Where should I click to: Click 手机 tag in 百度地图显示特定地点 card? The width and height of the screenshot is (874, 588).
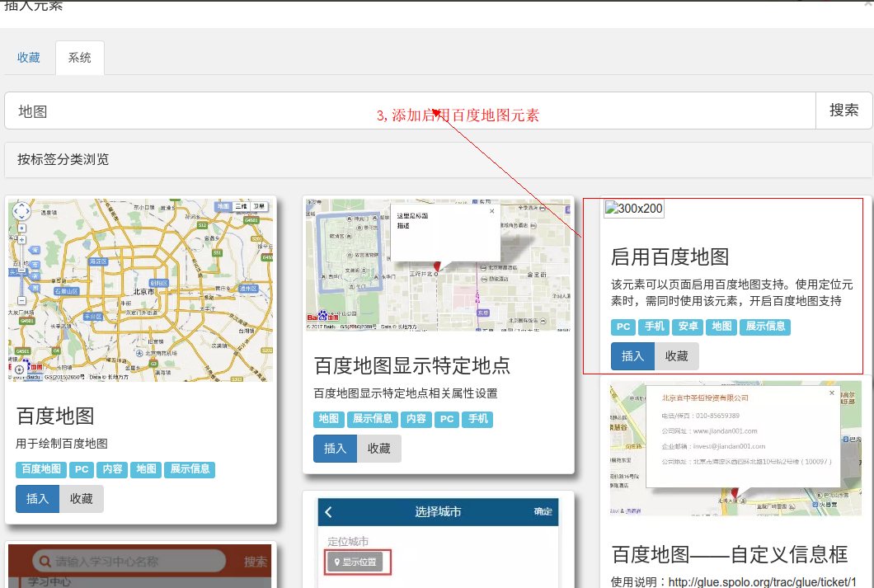477,419
